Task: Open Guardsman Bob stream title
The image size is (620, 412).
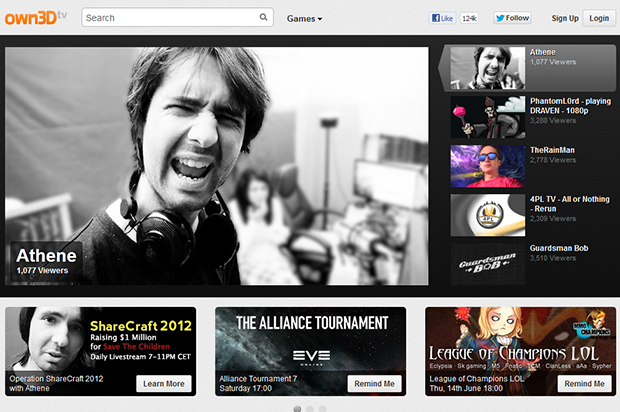Action: coord(559,248)
